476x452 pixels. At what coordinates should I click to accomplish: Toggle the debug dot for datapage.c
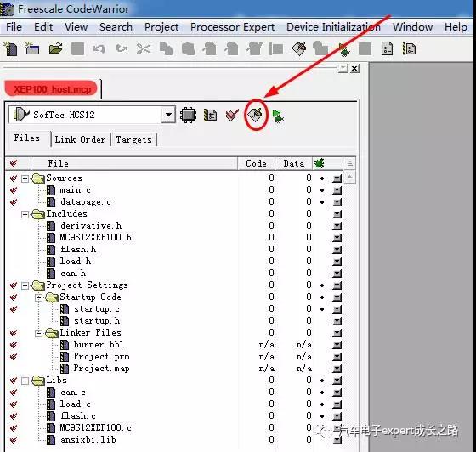click(x=322, y=202)
